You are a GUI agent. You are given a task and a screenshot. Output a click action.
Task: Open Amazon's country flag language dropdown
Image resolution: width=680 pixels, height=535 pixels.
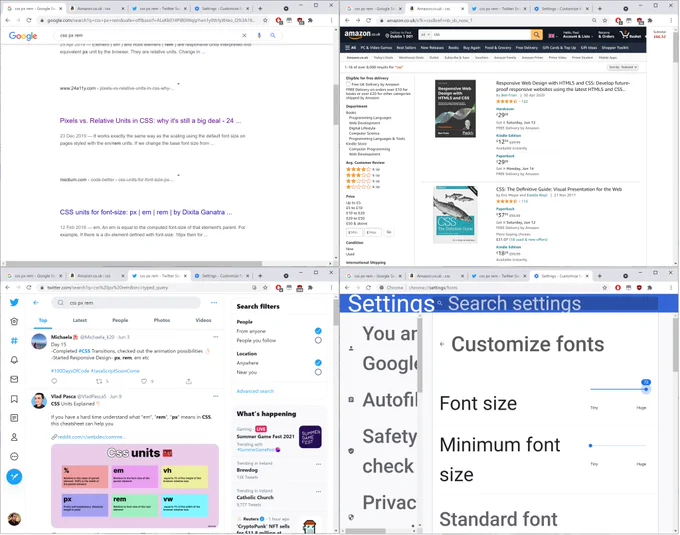(552, 36)
